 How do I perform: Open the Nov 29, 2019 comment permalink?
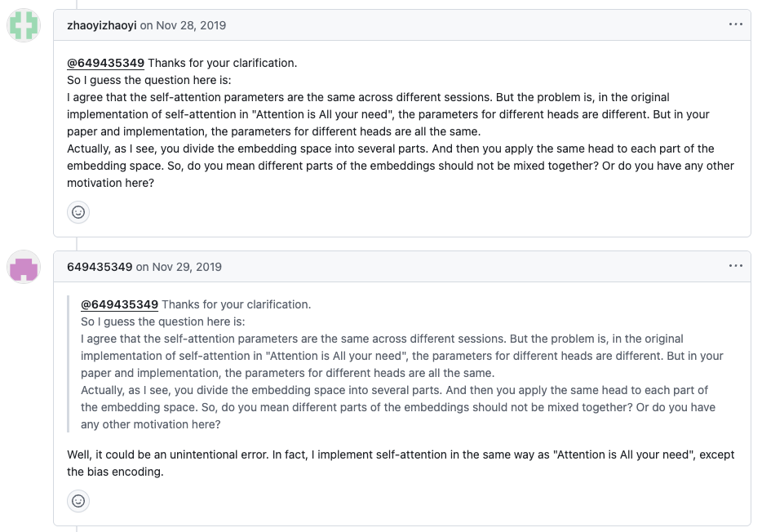coord(187,267)
